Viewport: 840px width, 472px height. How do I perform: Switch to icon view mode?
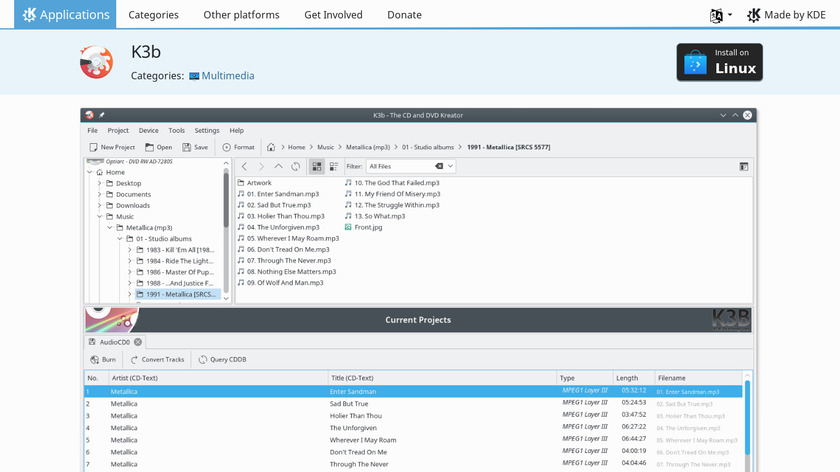[317, 167]
